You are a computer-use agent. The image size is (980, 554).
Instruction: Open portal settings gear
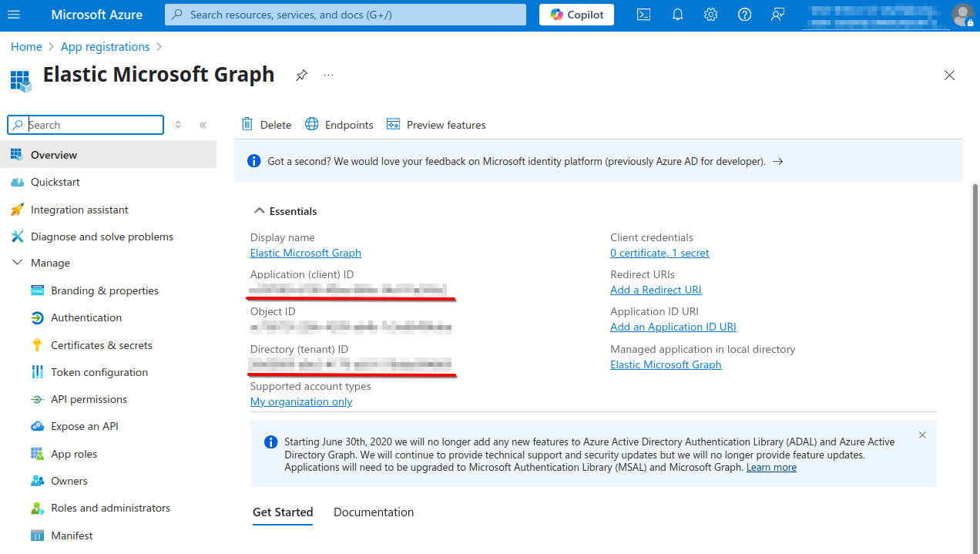coord(710,15)
